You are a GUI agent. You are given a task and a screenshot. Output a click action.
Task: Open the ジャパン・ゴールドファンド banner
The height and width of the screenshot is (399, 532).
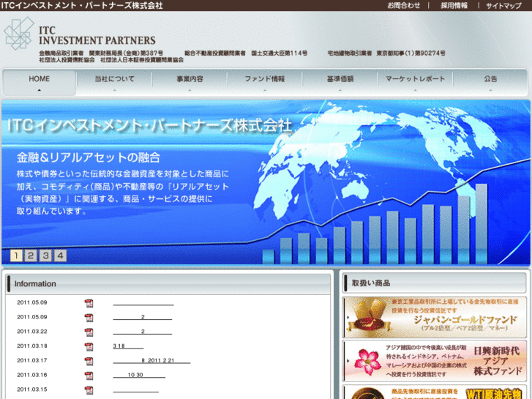434,317
